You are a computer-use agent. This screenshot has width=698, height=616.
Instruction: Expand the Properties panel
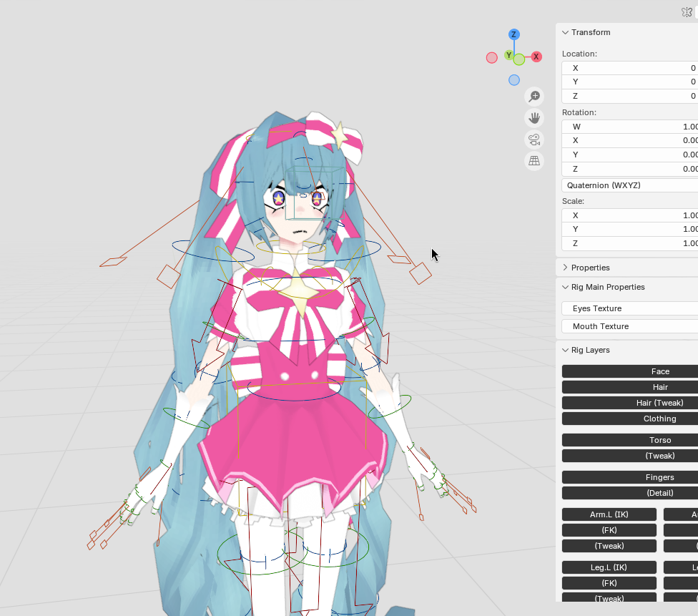coord(566,268)
